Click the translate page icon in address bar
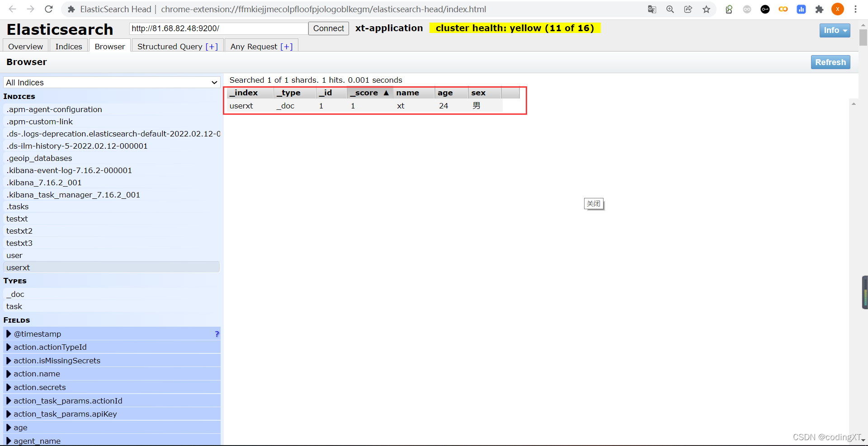The height and width of the screenshot is (446, 868). click(x=652, y=9)
